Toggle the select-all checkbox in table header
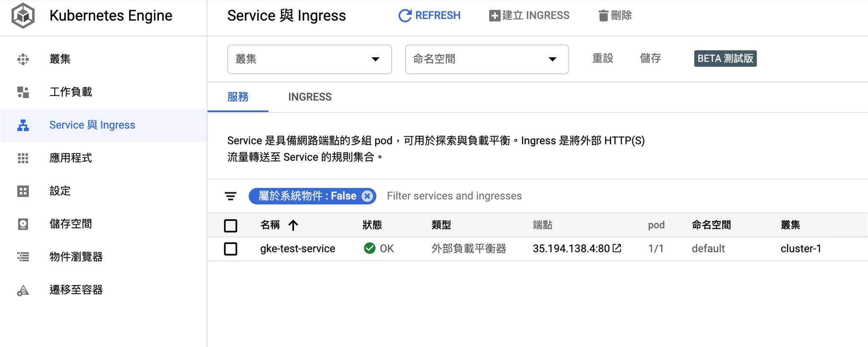This screenshot has width=868, height=347. [231, 225]
